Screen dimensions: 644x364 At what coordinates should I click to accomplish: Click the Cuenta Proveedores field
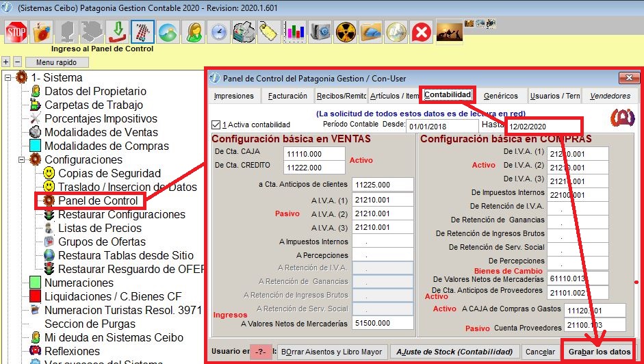click(x=595, y=325)
